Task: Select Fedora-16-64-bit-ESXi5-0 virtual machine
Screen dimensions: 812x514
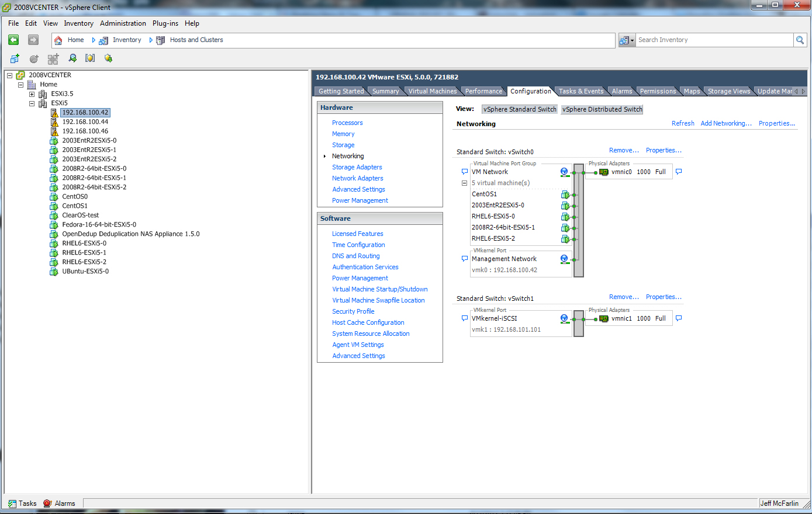Action: tap(99, 225)
